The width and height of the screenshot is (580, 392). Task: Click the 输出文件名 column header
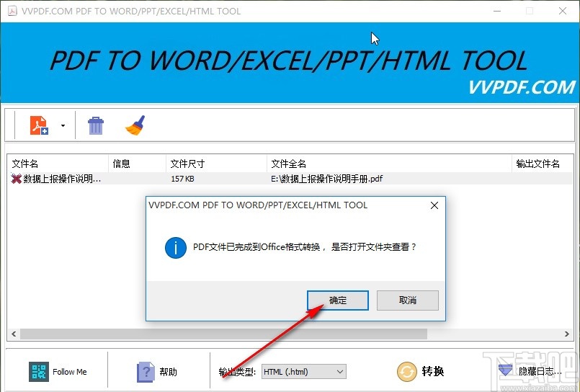click(x=543, y=164)
